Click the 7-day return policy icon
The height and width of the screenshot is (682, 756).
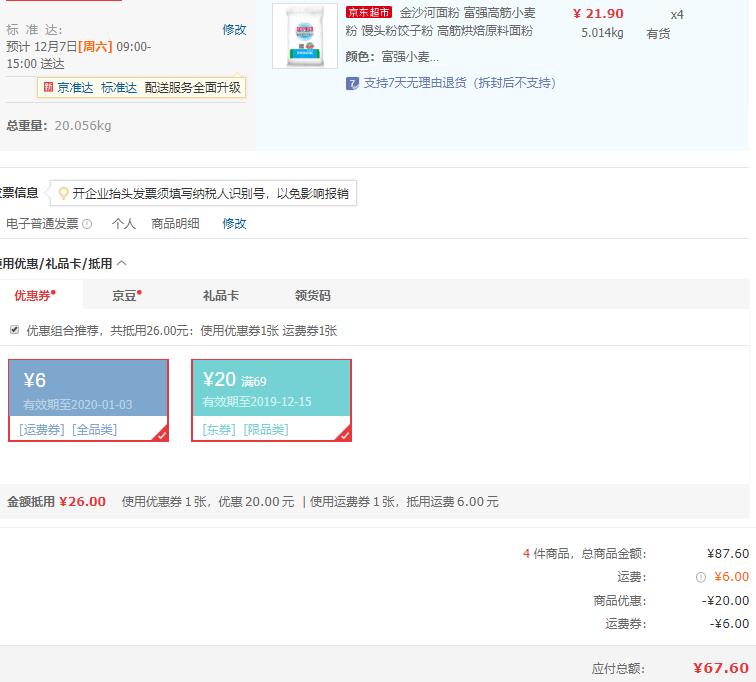click(352, 83)
